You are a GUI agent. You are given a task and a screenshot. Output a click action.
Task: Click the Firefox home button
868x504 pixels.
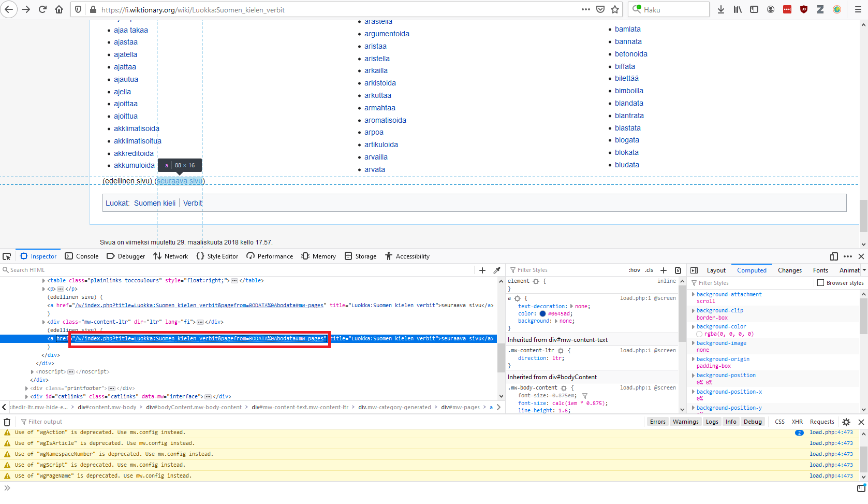point(59,9)
